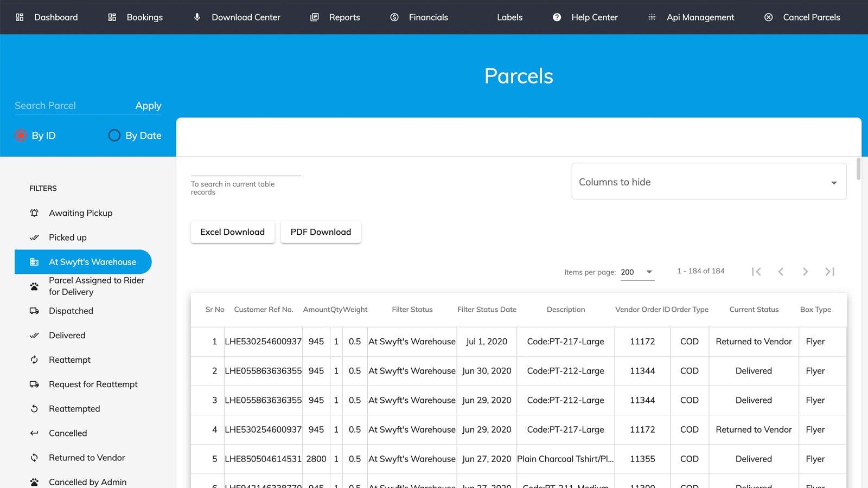Open the Financials menu item

[419, 17]
